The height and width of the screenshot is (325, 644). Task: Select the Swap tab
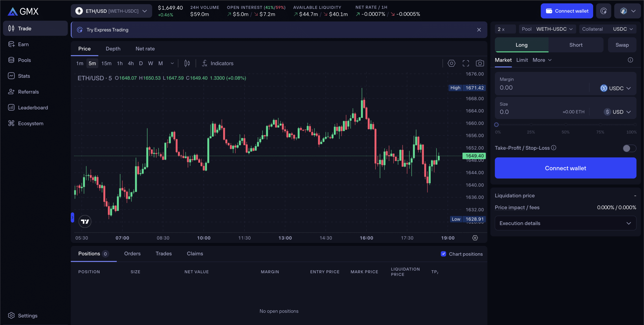click(x=622, y=45)
